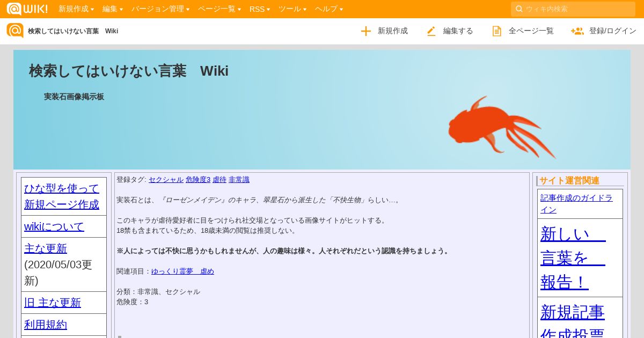Click the orange @ site icon beside wiki title
The width and height of the screenshot is (644, 338).
click(15, 31)
